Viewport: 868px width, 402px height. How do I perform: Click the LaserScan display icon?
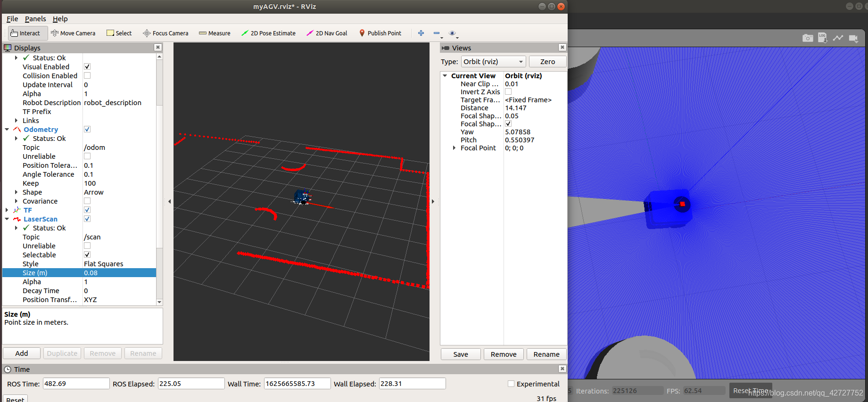click(x=17, y=219)
